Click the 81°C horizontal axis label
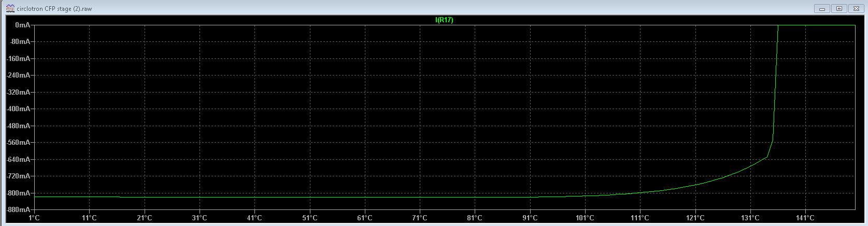Screen dimensions: 868x226 click(x=475, y=218)
